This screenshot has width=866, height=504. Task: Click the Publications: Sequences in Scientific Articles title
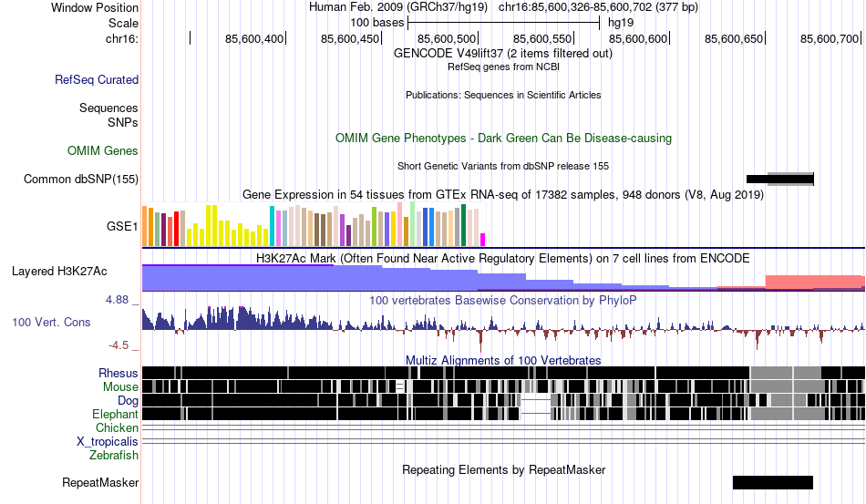pyautogui.click(x=503, y=95)
